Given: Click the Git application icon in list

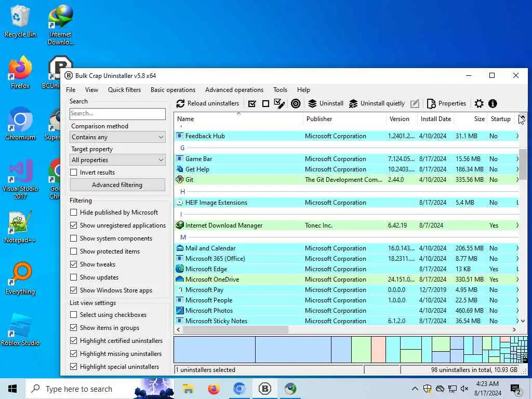Looking at the screenshot, I should coord(179,179).
